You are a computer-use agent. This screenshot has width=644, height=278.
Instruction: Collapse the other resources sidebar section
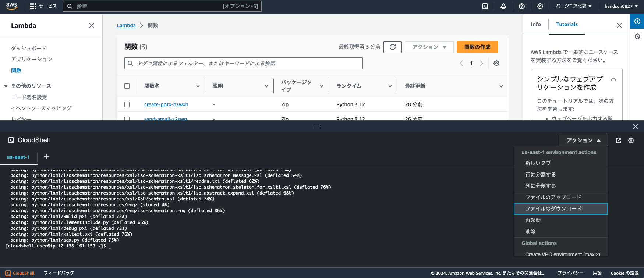[x=6, y=86]
